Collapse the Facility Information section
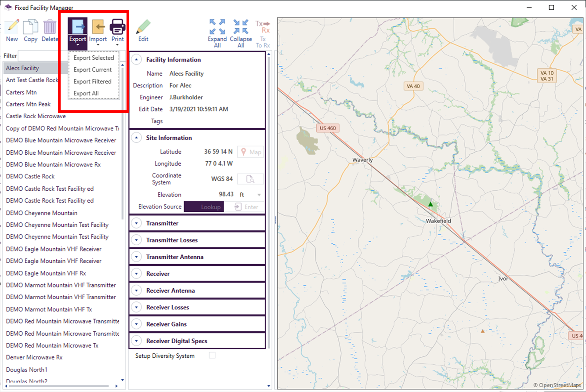 [137, 60]
